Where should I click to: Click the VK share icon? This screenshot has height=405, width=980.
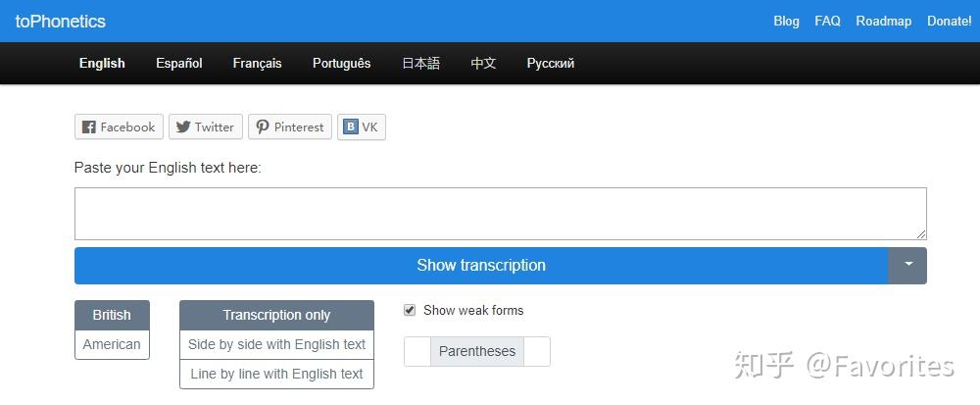(x=351, y=127)
